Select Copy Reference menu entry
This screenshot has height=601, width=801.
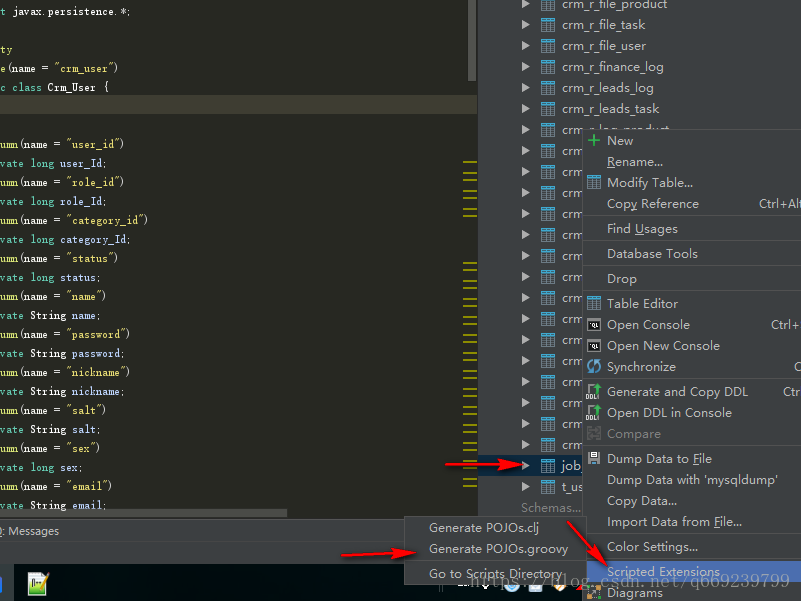pyautogui.click(x=692, y=203)
